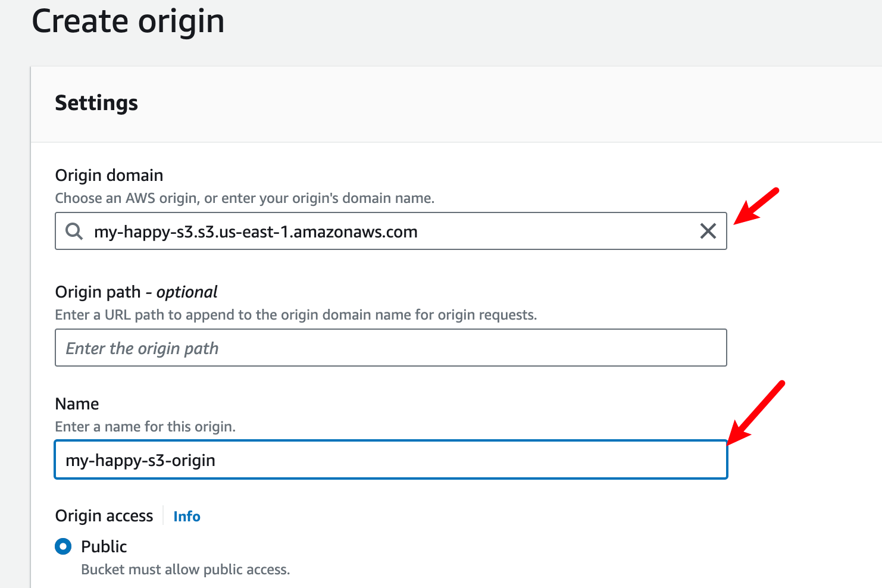Viewport: 882px width, 588px height.
Task: Open the Info link beside Origin access
Action: pyautogui.click(x=187, y=516)
